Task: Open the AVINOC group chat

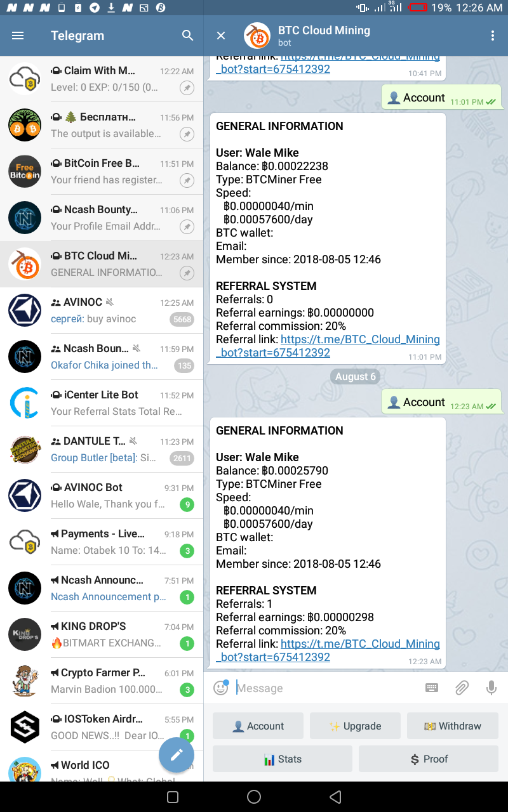Action: point(102,310)
